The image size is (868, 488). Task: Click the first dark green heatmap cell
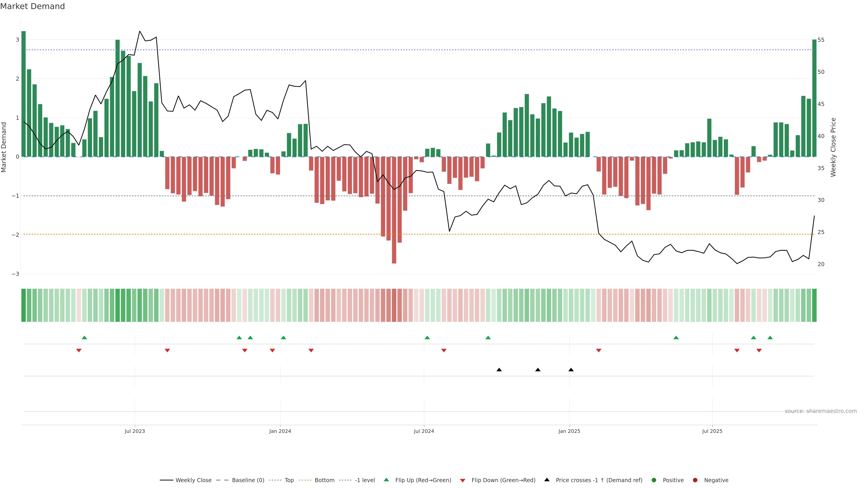click(24, 305)
